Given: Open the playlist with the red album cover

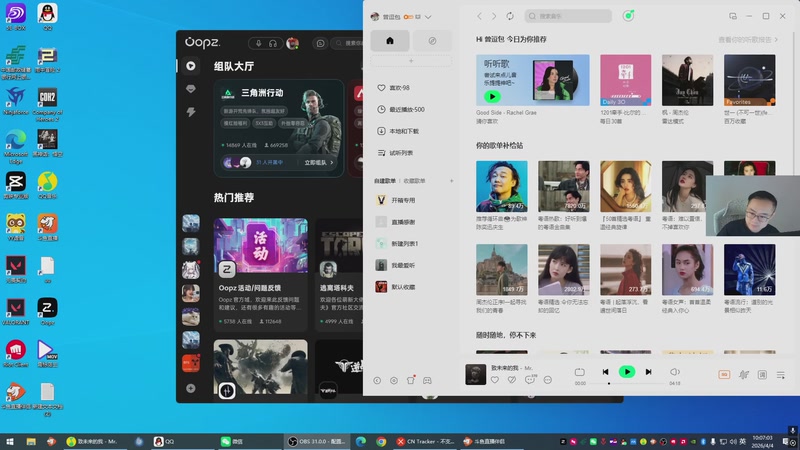Looking at the screenshot, I should [x=381, y=287].
